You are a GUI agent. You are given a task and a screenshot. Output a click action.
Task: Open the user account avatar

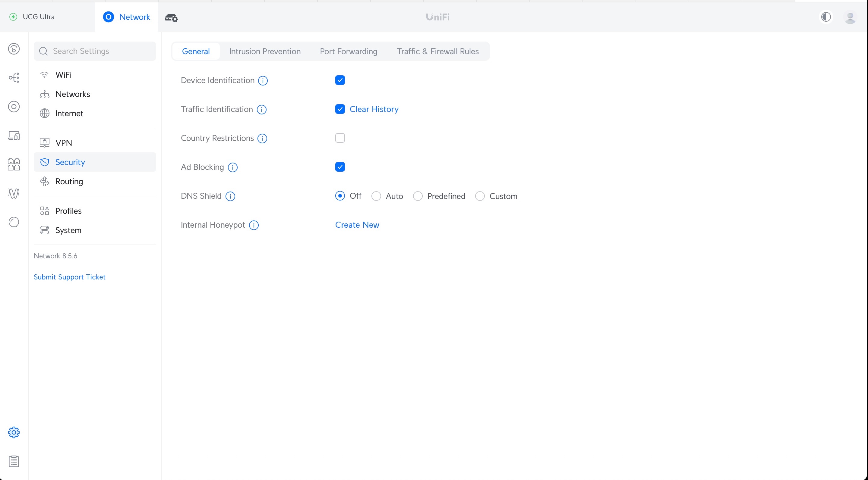850,17
